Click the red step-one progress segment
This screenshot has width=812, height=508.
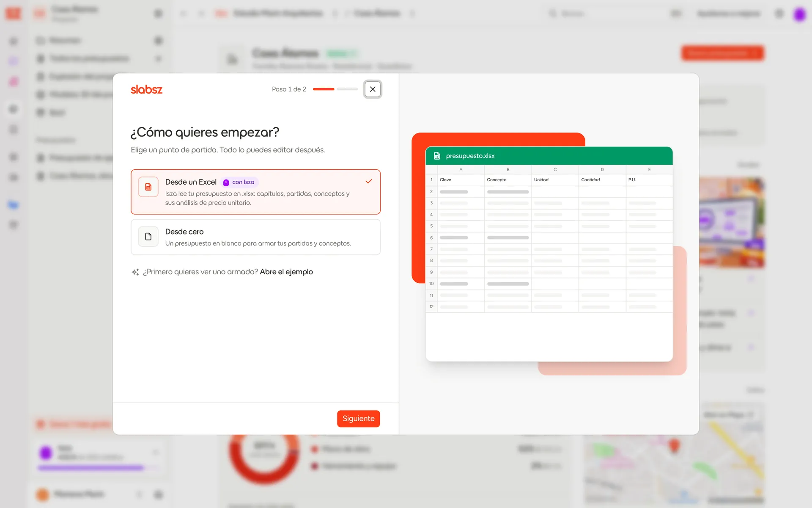point(324,89)
